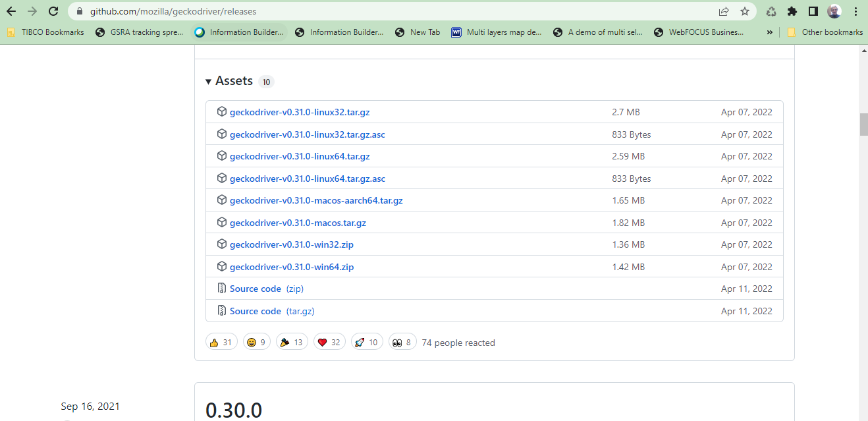The height and width of the screenshot is (421, 868).
Task: Show hidden bookmarks with double chevron
Action: click(769, 32)
